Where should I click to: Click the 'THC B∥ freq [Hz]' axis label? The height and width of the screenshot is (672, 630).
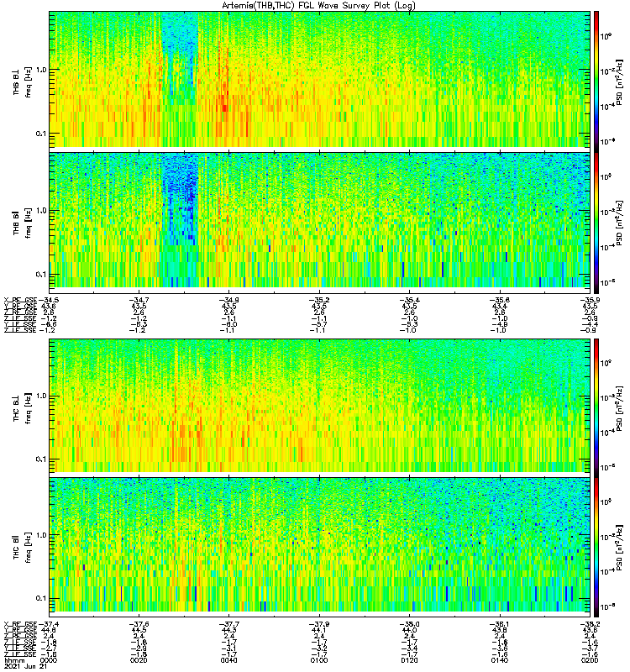coord(23,548)
